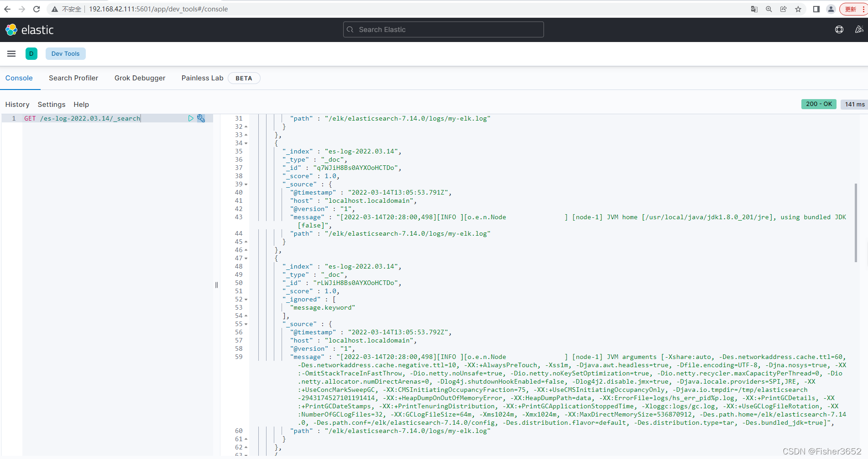Screen dimensions: 868x459
Task: Toggle the fold arrow at line 33
Action: point(246,135)
